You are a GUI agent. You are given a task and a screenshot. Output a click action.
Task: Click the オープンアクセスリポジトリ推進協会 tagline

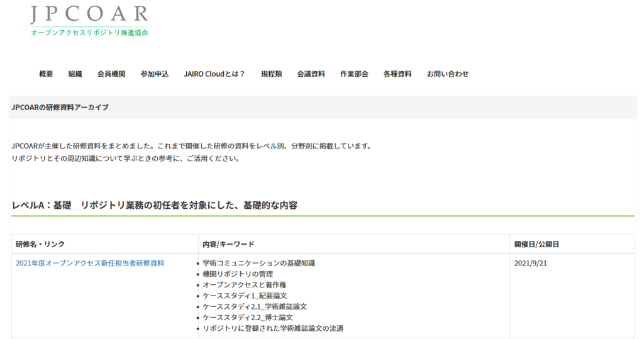coord(89,33)
